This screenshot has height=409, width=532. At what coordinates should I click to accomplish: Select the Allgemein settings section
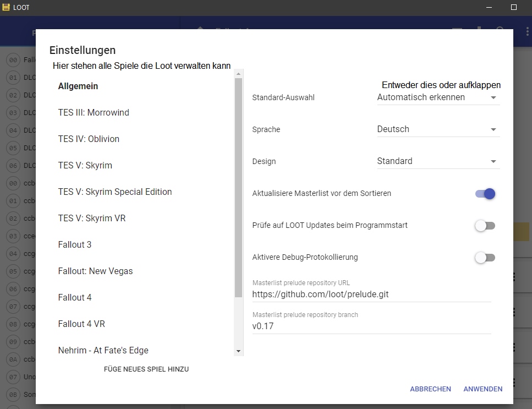(78, 86)
